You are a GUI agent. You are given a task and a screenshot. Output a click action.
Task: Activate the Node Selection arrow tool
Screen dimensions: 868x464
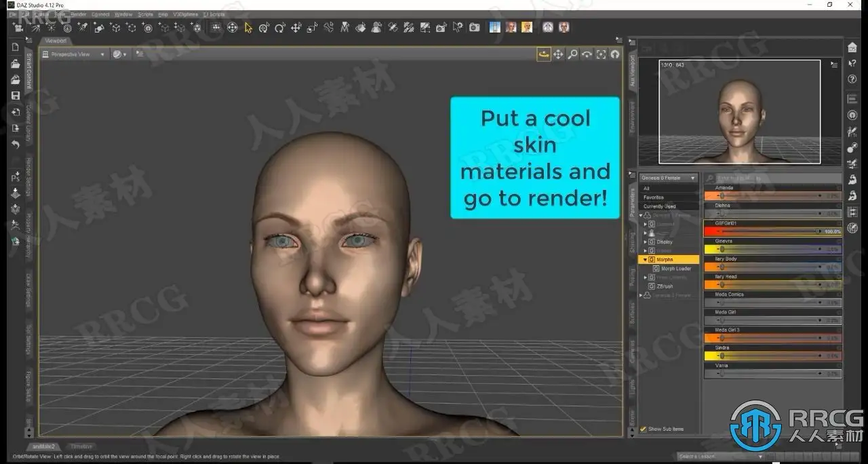(248, 28)
